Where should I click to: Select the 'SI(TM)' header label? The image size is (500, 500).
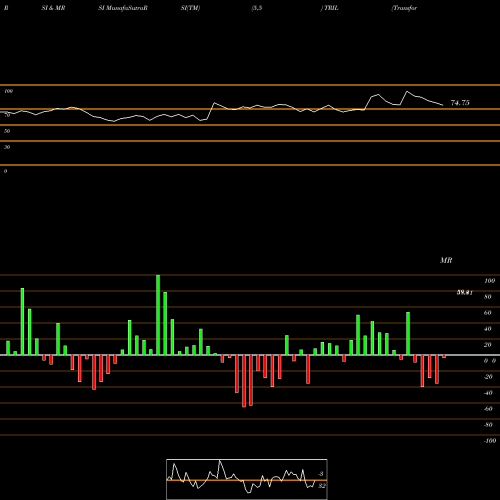point(190,8)
